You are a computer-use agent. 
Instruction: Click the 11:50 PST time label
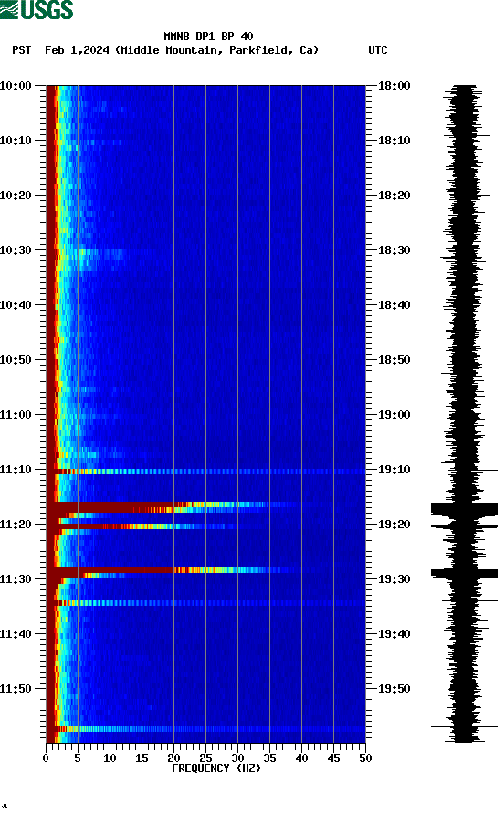tap(16, 688)
